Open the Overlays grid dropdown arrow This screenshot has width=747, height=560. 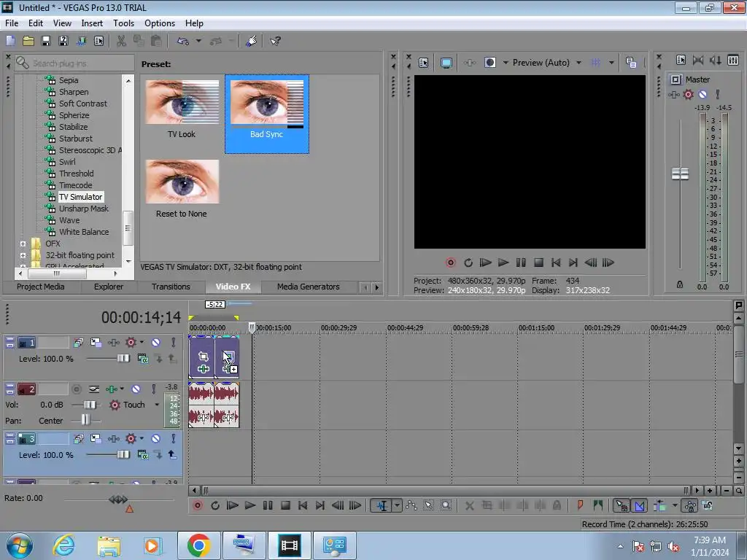coord(612,63)
